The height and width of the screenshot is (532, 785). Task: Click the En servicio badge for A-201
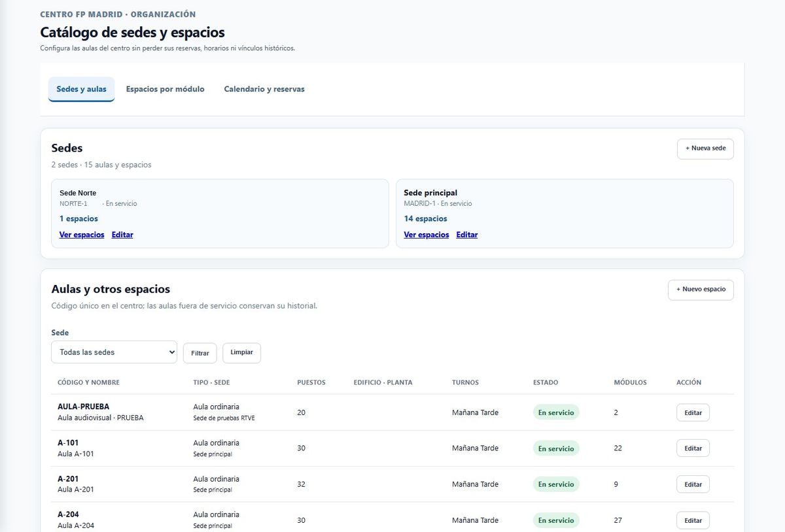[x=556, y=484]
